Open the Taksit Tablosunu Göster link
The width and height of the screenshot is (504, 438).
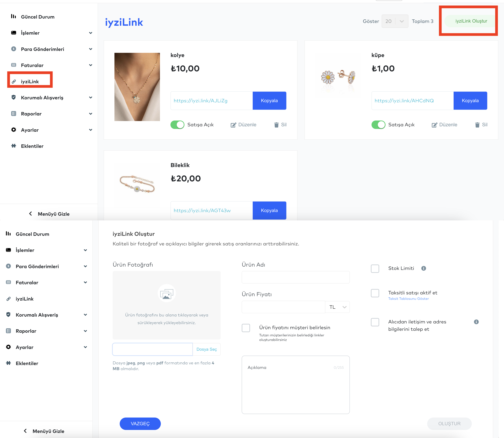point(408,299)
